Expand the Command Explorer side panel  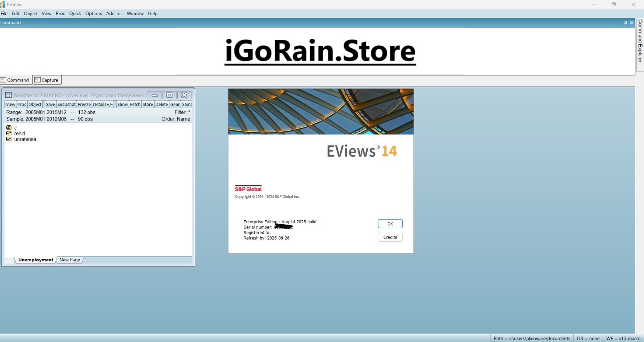[x=640, y=45]
